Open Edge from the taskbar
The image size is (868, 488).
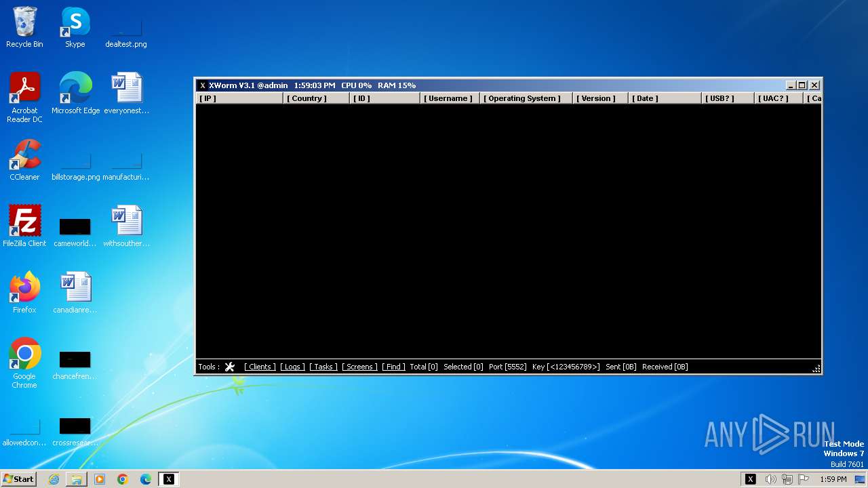[146, 479]
